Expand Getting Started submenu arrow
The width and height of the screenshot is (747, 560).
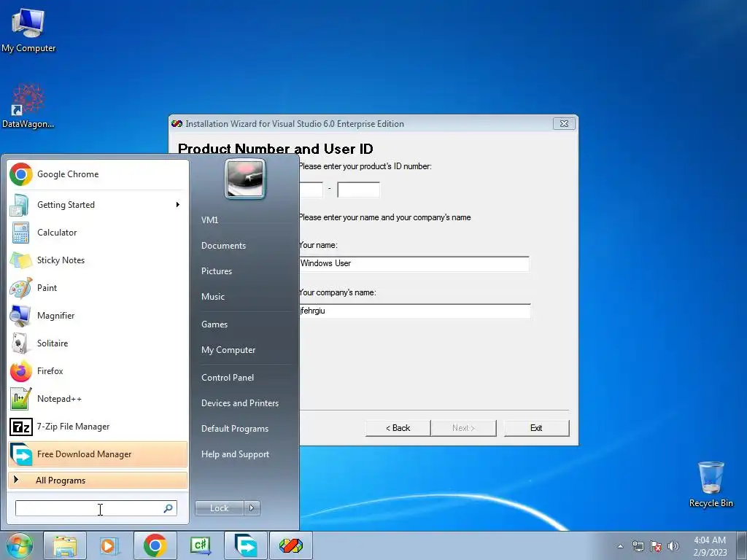(178, 205)
